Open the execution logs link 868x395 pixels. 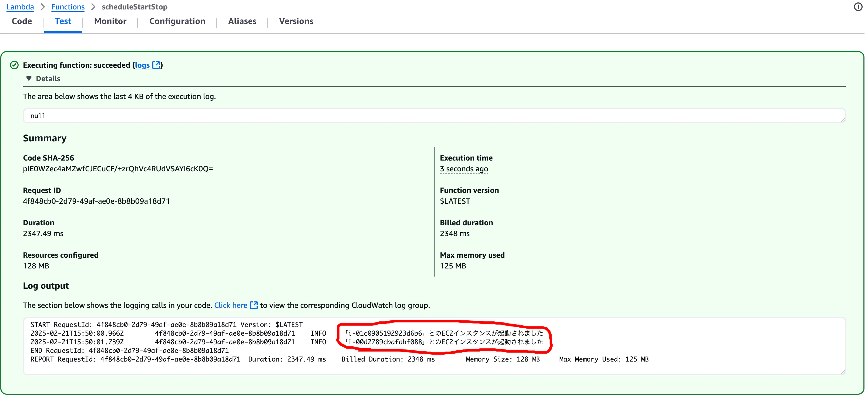tap(142, 65)
